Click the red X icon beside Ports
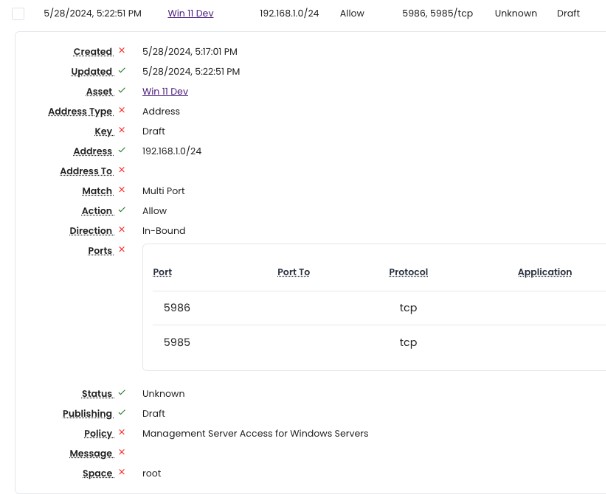606x494 pixels. (122, 250)
